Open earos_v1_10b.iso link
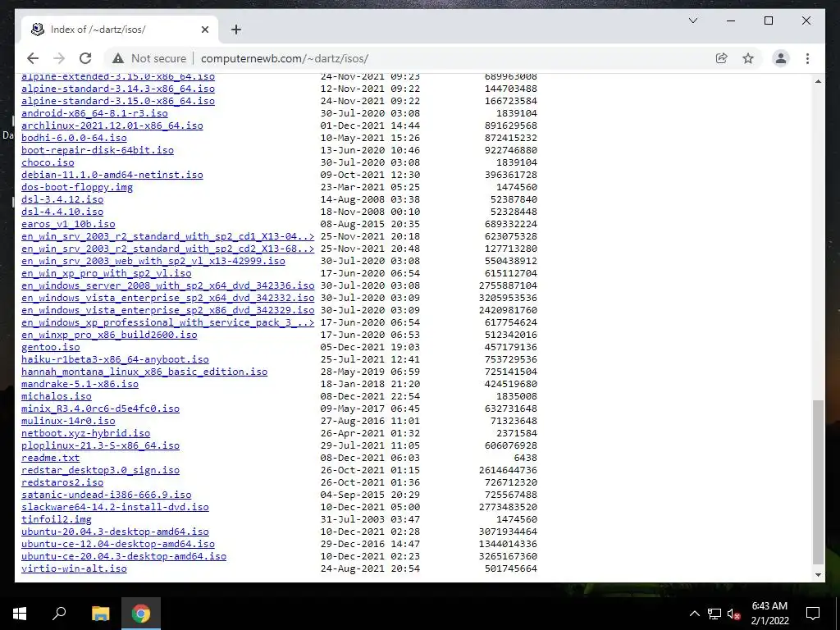Viewport: 840px width, 630px height. [68, 225]
